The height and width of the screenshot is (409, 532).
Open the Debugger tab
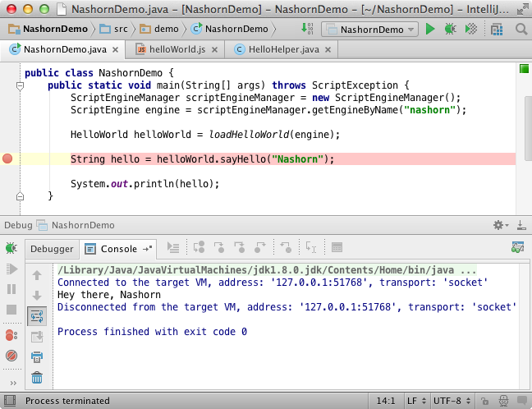(x=52, y=249)
